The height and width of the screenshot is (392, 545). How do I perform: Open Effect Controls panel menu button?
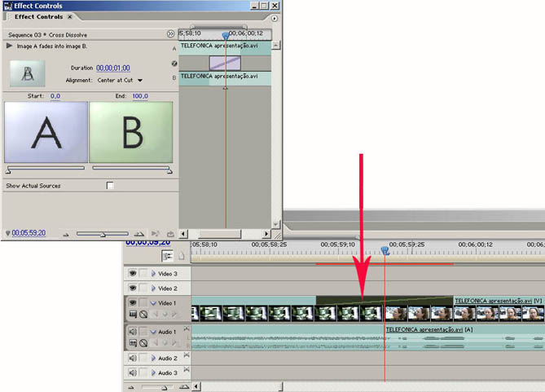click(274, 17)
